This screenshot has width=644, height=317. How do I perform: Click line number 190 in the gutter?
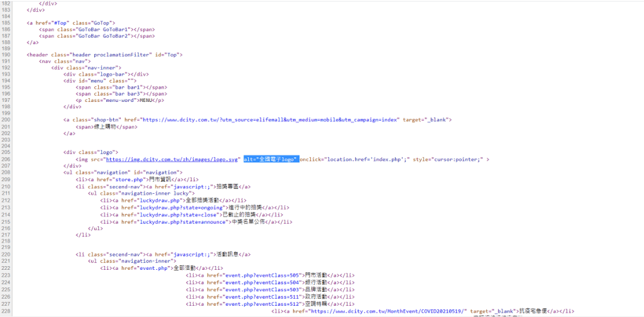point(6,55)
